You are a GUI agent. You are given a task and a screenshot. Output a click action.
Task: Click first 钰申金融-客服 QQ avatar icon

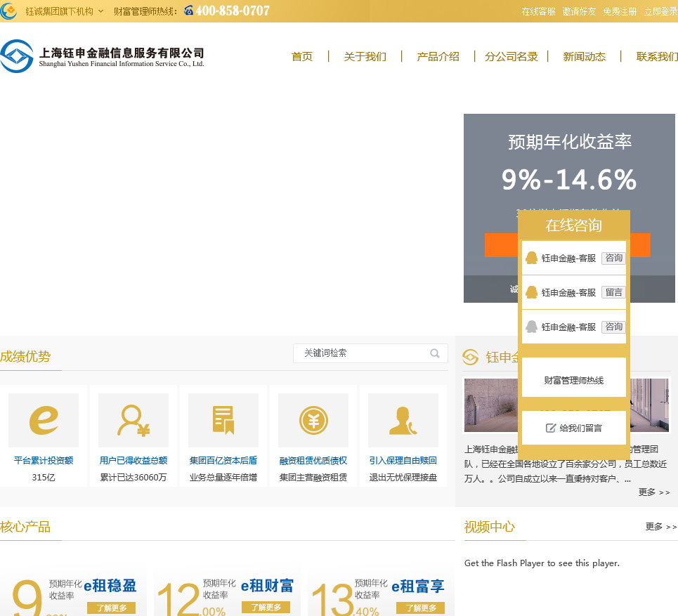pos(531,258)
